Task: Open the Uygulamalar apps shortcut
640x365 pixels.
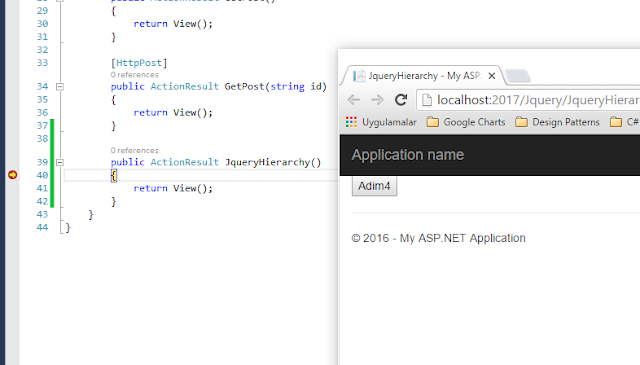Action: tap(381, 122)
